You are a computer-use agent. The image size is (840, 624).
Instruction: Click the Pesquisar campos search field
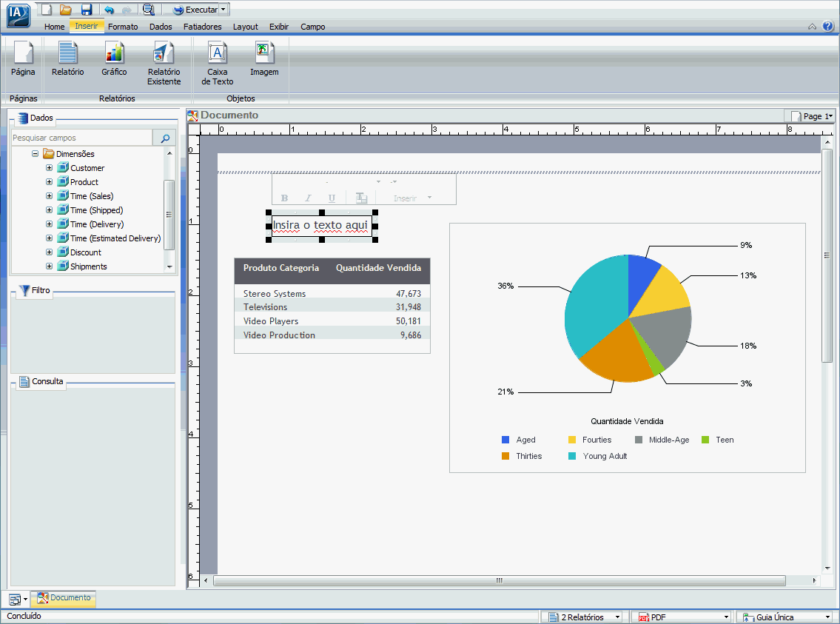(x=81, y=138)
